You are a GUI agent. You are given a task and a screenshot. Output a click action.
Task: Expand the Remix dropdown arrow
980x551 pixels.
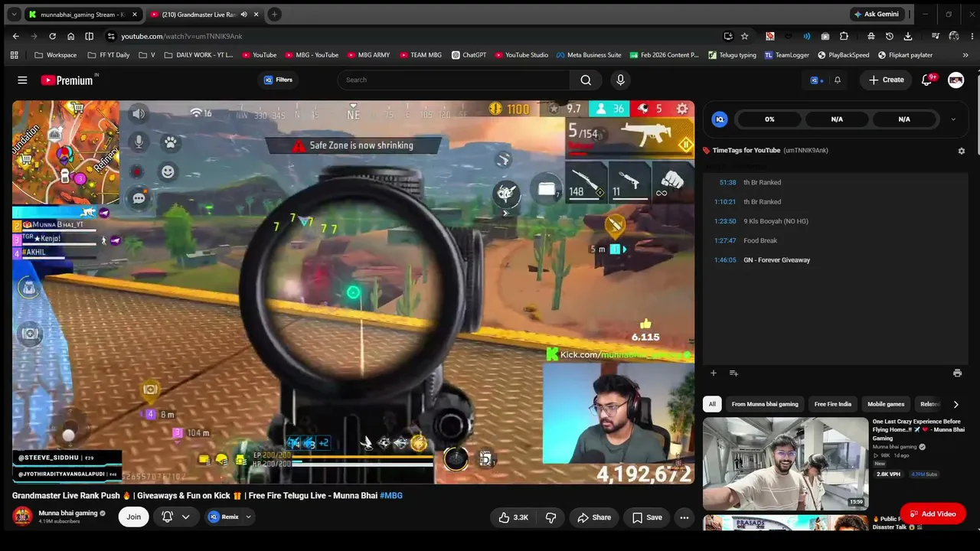(x=248, y=517)
